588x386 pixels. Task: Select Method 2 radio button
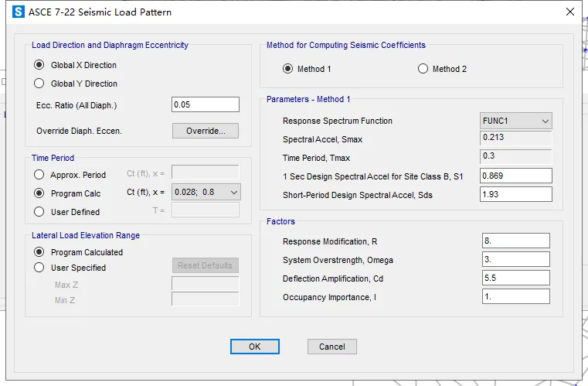[423, 69]
